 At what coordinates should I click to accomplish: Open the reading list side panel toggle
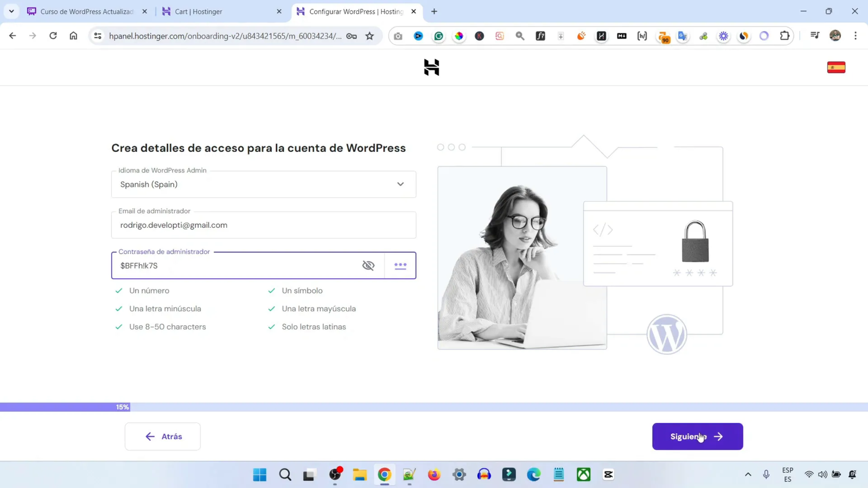(x=814, y=36)
